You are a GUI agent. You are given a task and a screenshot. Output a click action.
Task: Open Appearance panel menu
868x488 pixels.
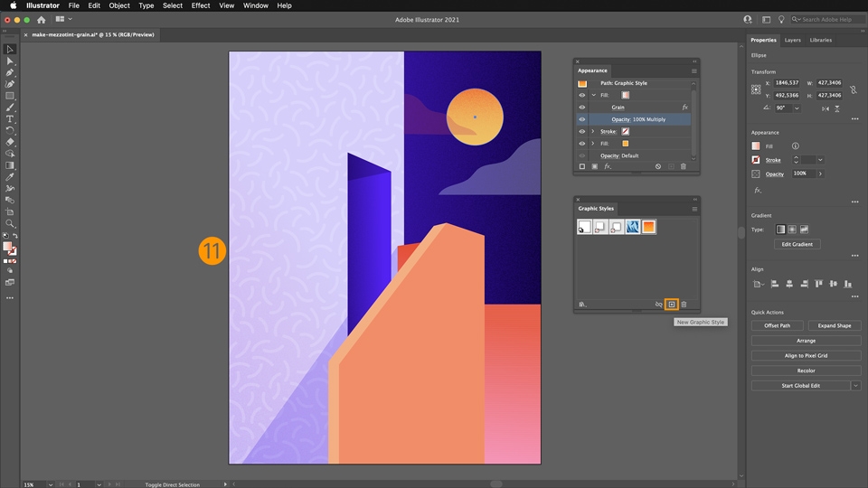pos(693,70)
